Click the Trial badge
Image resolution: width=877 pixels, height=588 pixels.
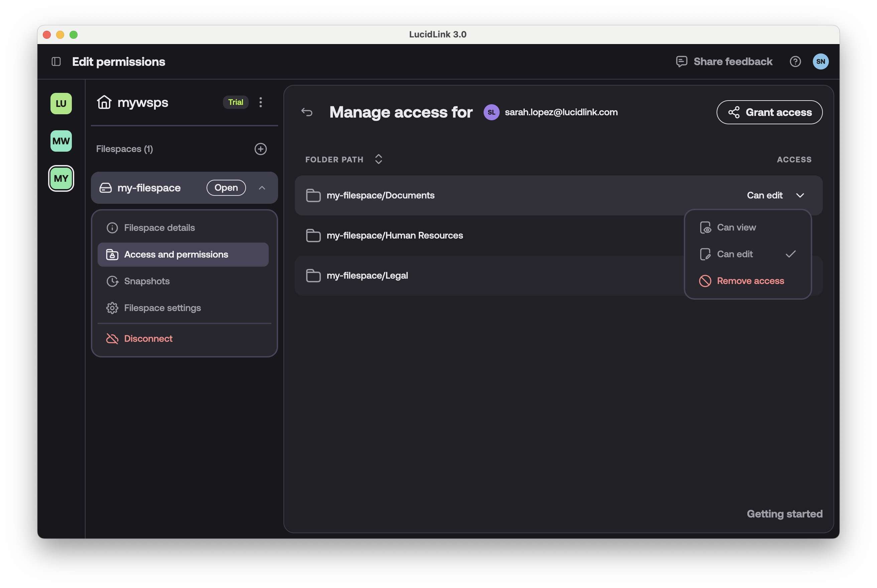[236, 102]
